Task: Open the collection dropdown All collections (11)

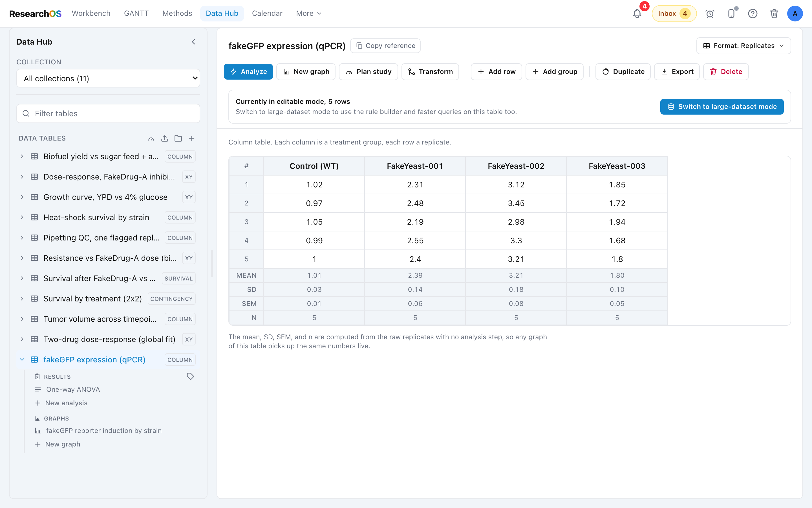Action: click(x=108, y=78)
